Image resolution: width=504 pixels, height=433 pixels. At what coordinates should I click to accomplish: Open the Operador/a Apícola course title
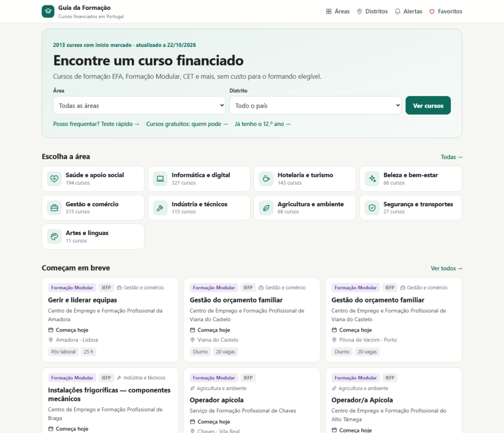click(x=362, y=400)
